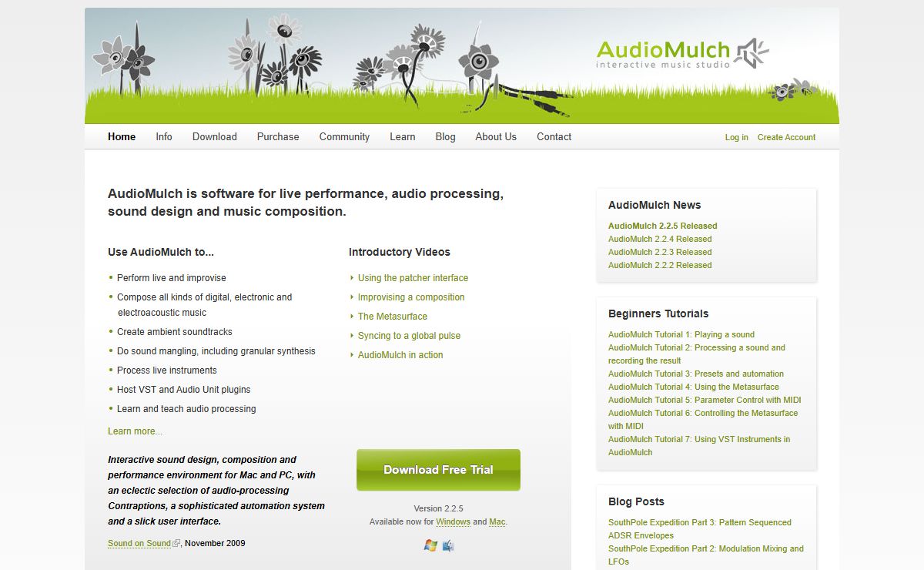Open the AudioMulch in action video

400,355
